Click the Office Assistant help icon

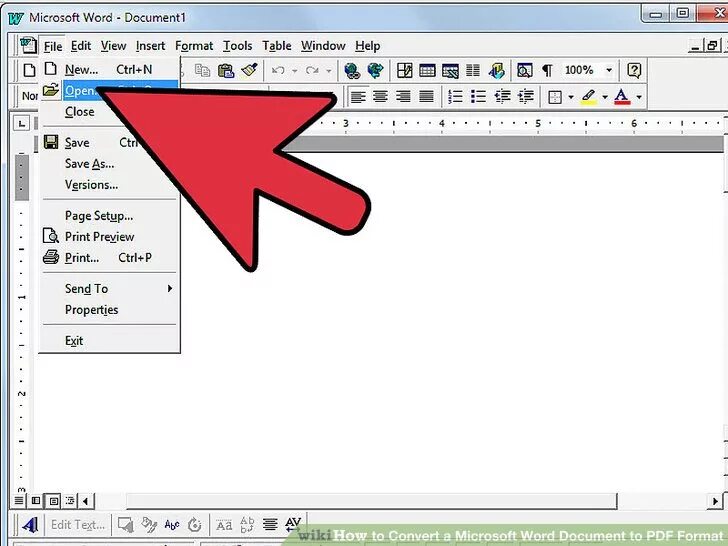pyautogui.click(x=634, y=71)
